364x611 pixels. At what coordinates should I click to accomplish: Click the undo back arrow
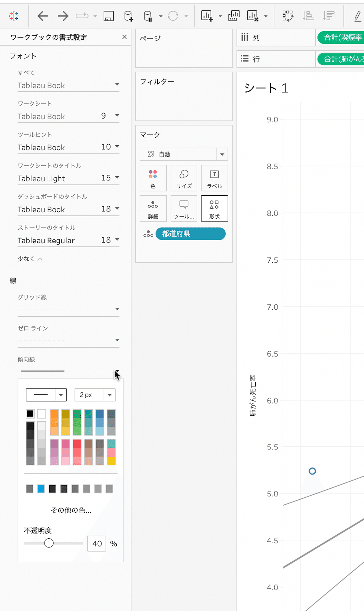click(x=43, y=16)
